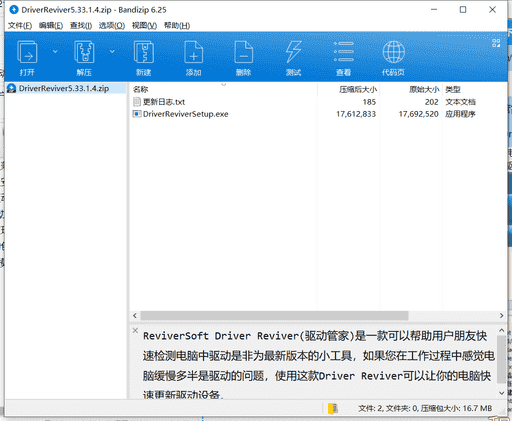Viewport: 512px width, 421px height.
Task: Open the 文件(F) menu
Action: click(20, 26)
